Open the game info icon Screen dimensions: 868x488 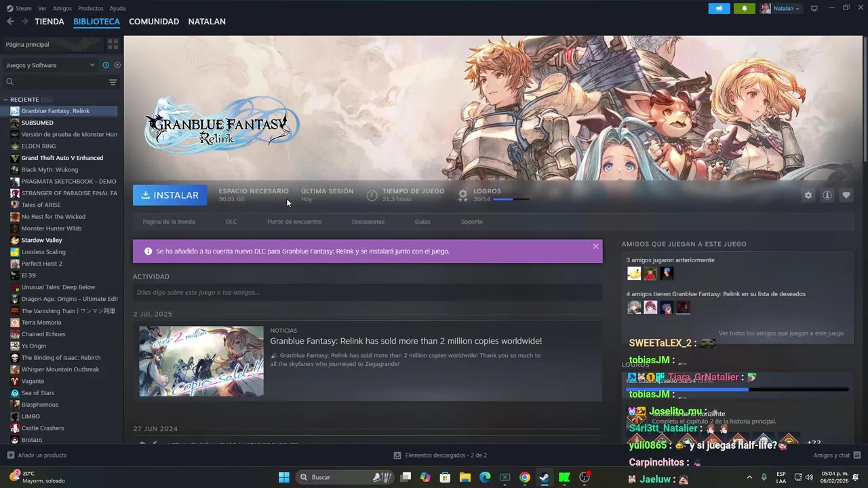tap(827, 195)
